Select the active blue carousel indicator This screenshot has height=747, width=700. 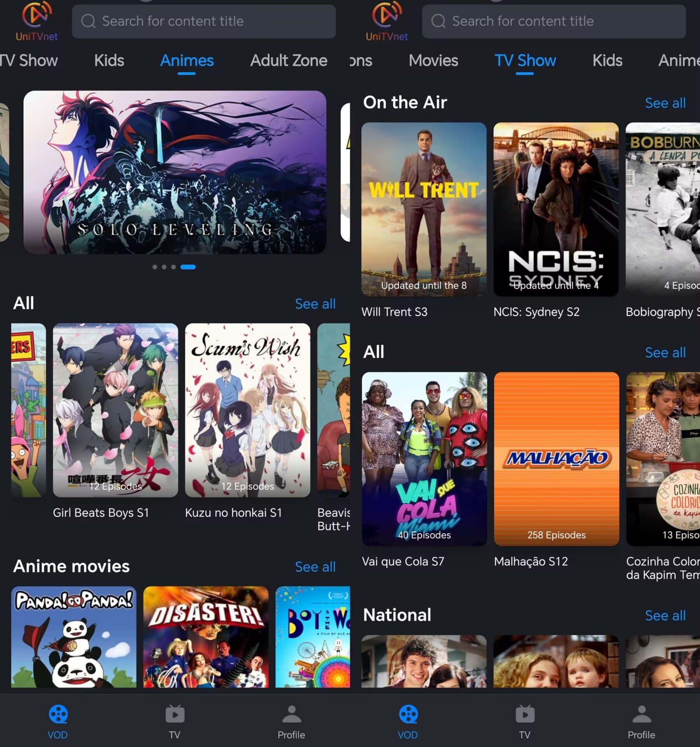[188, 267]
